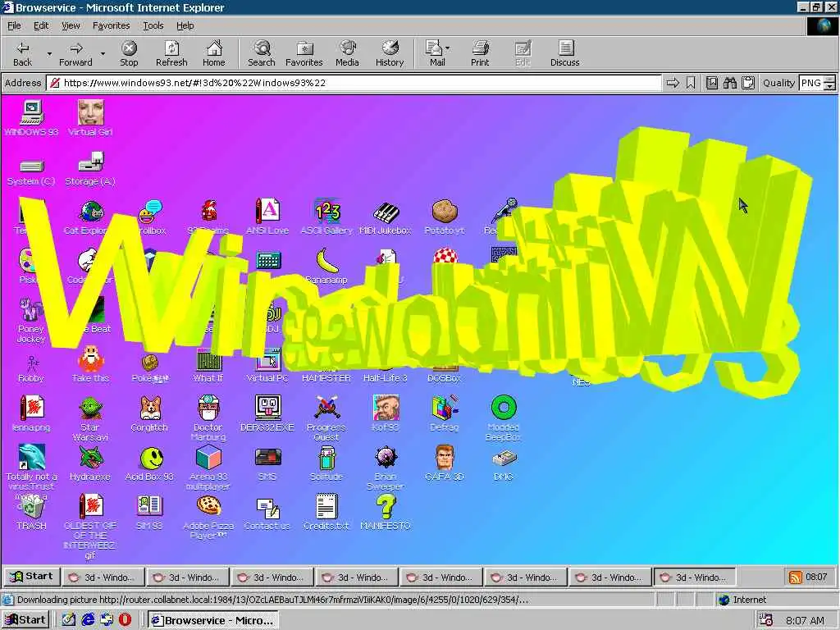Open the History toolbar button
Viewport: 840px width, 630px height.
390,53
